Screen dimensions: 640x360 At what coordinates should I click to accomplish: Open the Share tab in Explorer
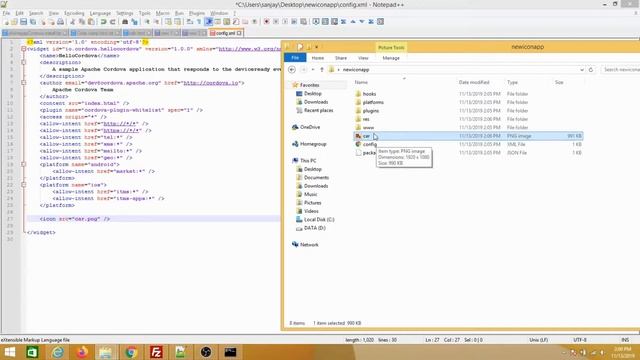pos(341,58)
